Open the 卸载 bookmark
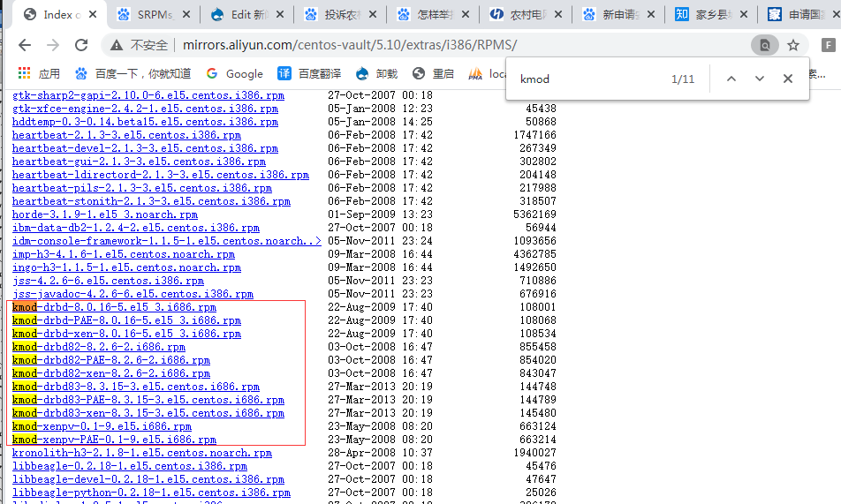Image resolution: width=841 pixels, height=504 pixels. (x=376, y=73)
